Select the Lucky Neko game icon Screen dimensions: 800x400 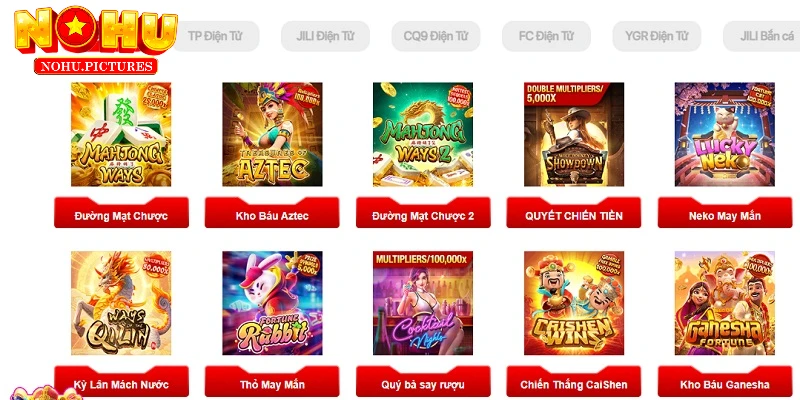(x=725, y=134)
